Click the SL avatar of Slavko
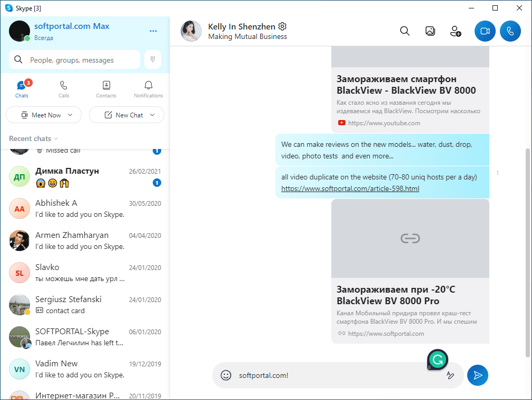 19,273
